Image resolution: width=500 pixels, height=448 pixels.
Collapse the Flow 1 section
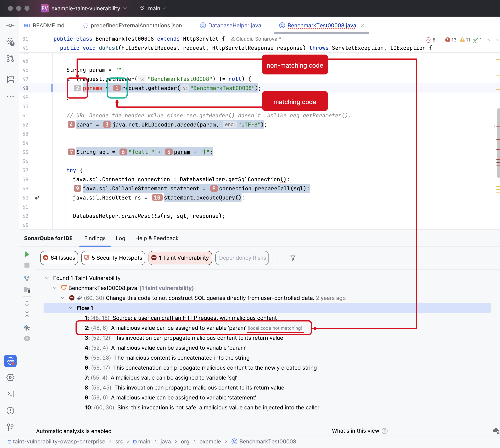click(x=71, y=308)
